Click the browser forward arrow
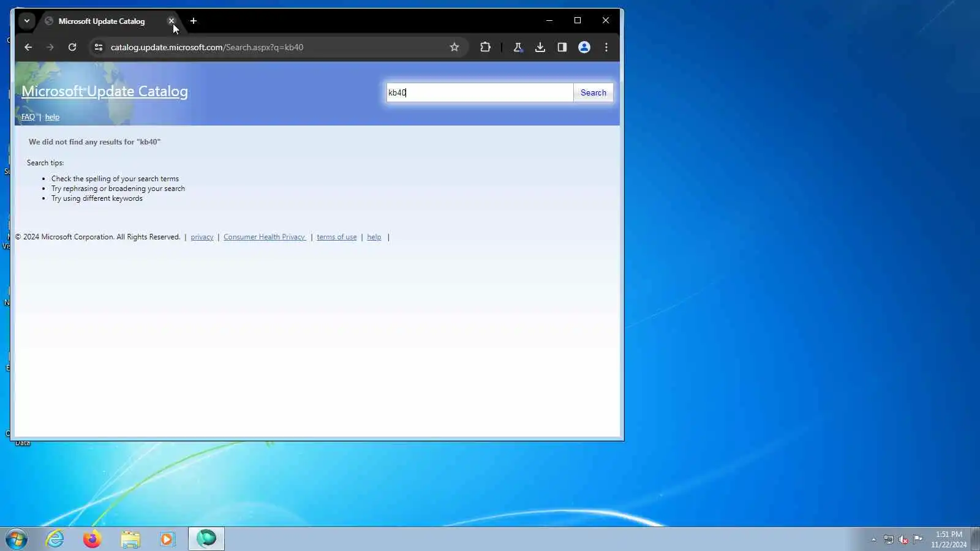Screen dimensions: 980x551 point(50,47)
